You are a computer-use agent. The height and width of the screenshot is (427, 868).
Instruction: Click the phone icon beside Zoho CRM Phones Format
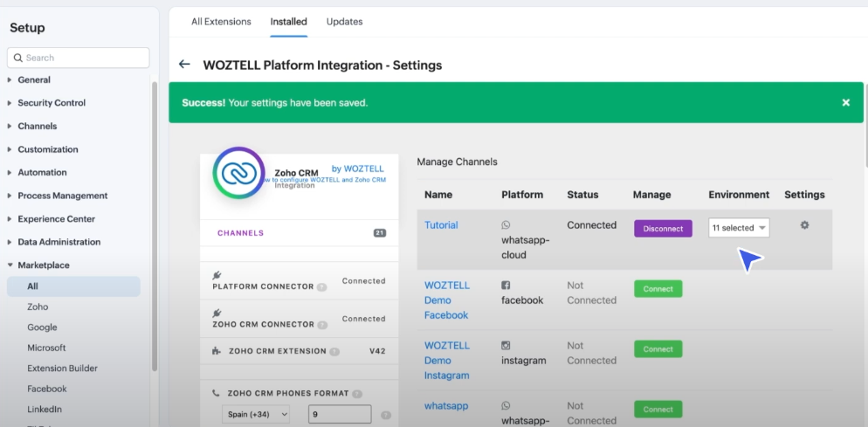[x=216, y=393]
